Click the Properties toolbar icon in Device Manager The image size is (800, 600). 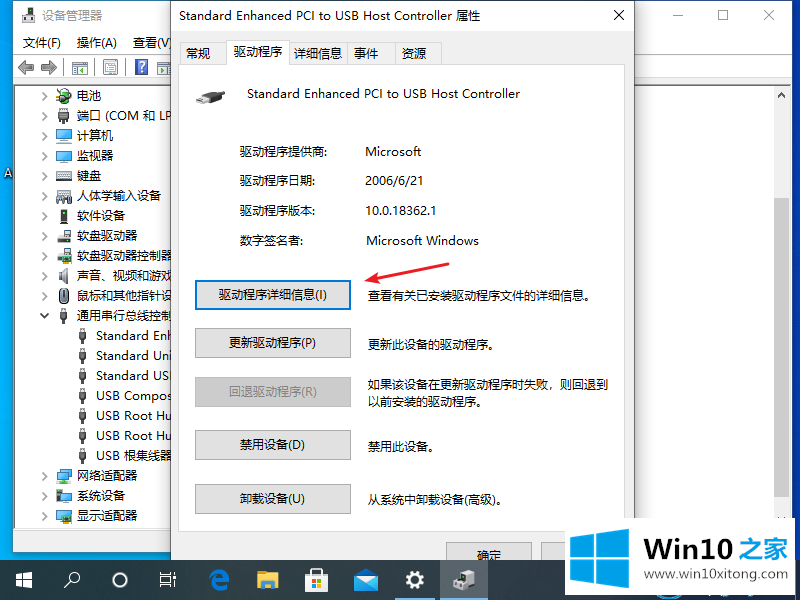(110, 67)
